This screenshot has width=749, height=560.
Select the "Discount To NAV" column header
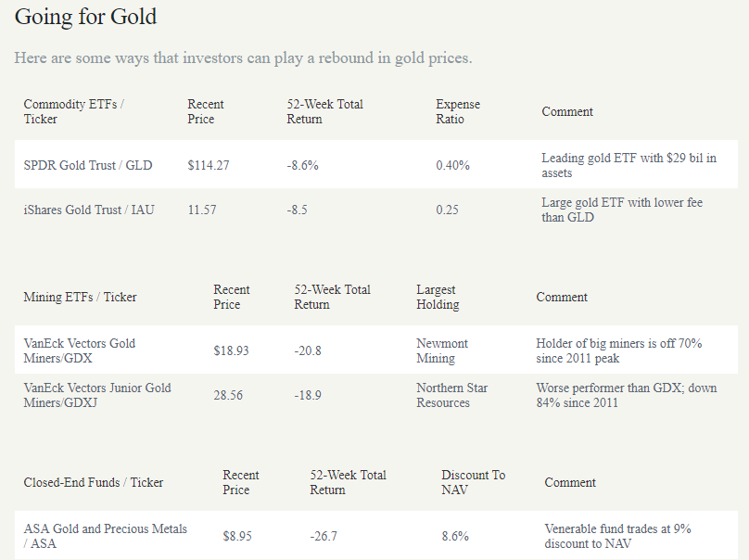click(x=473, y=482)
